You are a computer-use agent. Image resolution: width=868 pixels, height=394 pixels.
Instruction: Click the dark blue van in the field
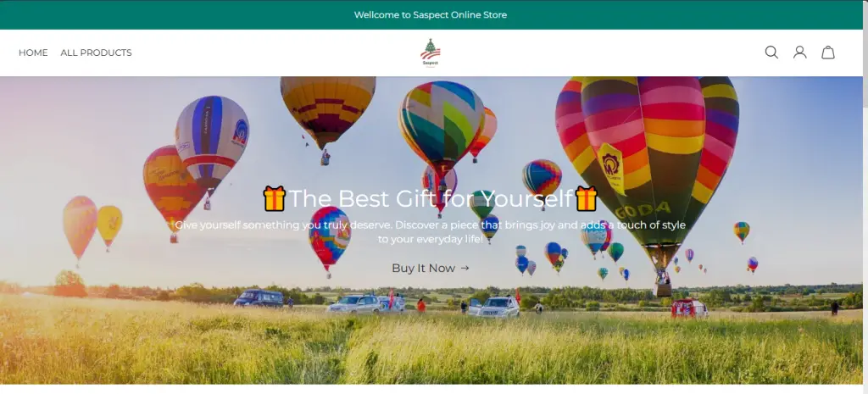[x=259, y=298]
